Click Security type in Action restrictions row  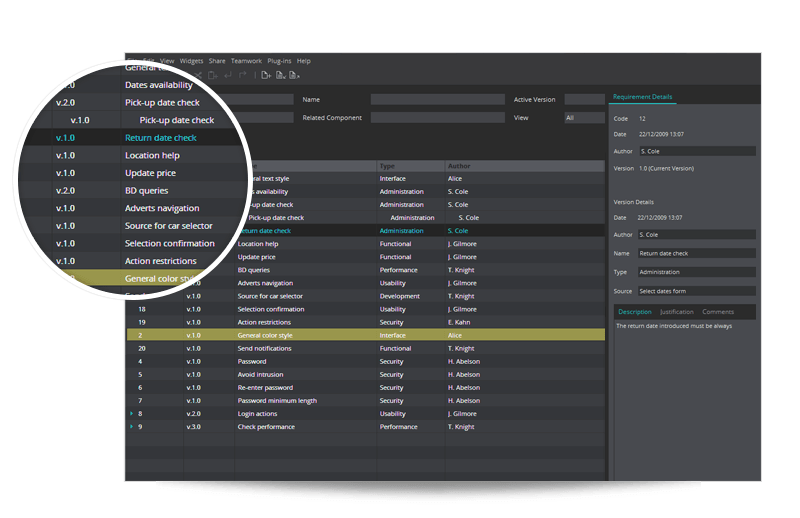pos(391,323)
